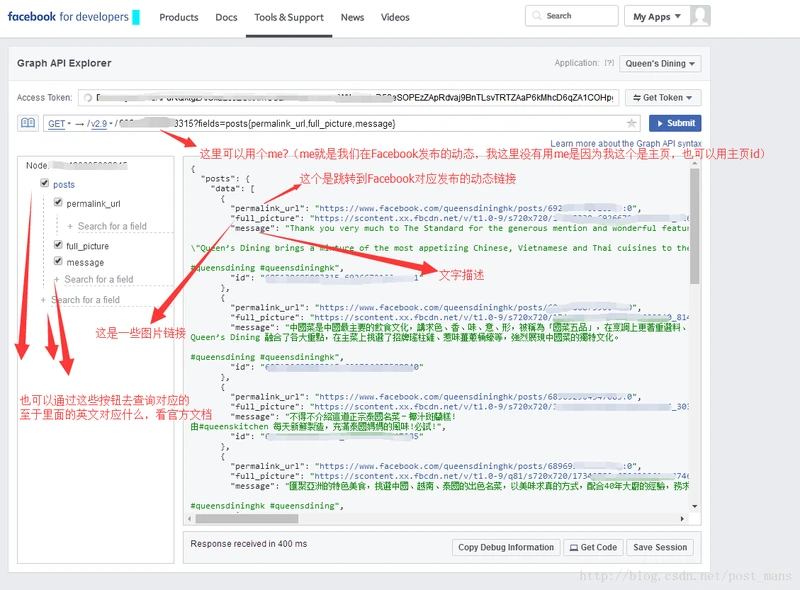Click the book documentation icon beside GET
This screenshot has height=590, width=800.
point(28,123)
